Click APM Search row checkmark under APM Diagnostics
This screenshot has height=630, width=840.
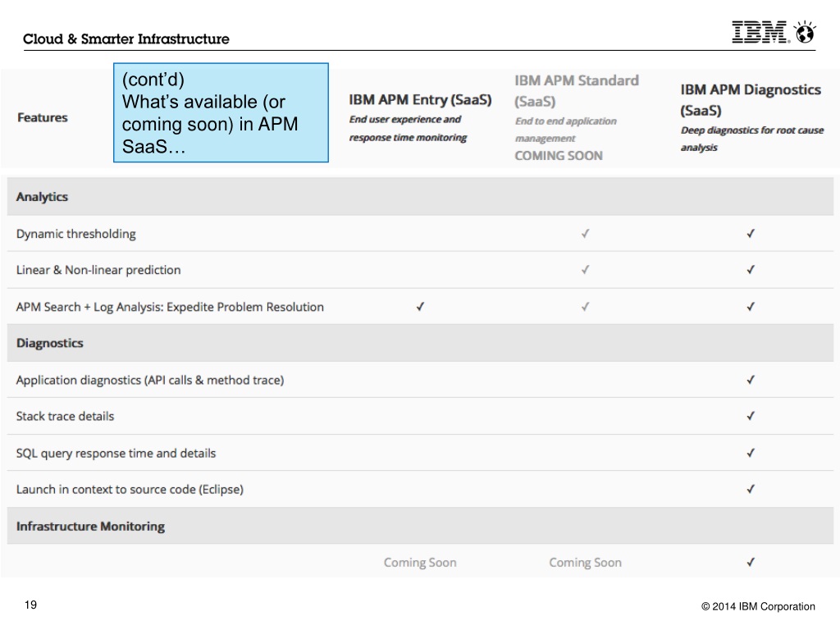pos(751,307)
